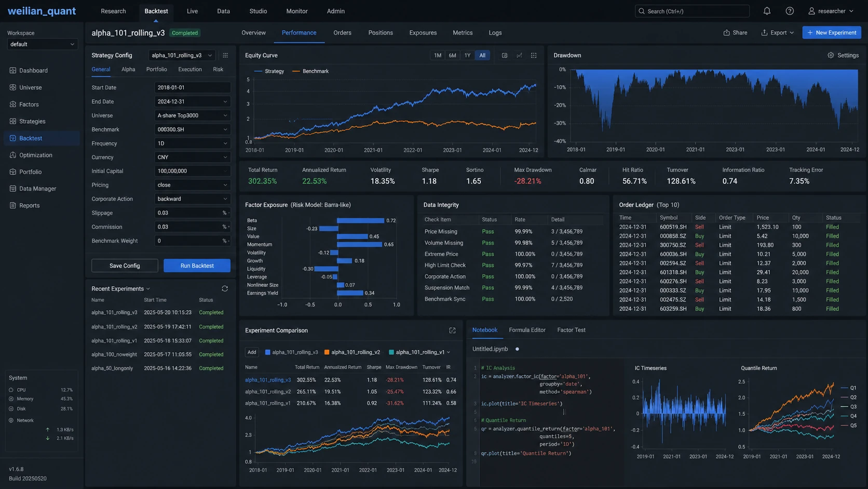Click the Strategy legend color swatch
This screenshot has height=489, width=868.
tap(258, 71)
